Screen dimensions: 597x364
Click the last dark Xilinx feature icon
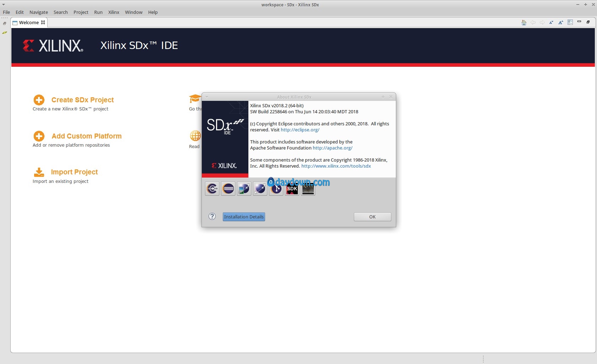point(308,189)
